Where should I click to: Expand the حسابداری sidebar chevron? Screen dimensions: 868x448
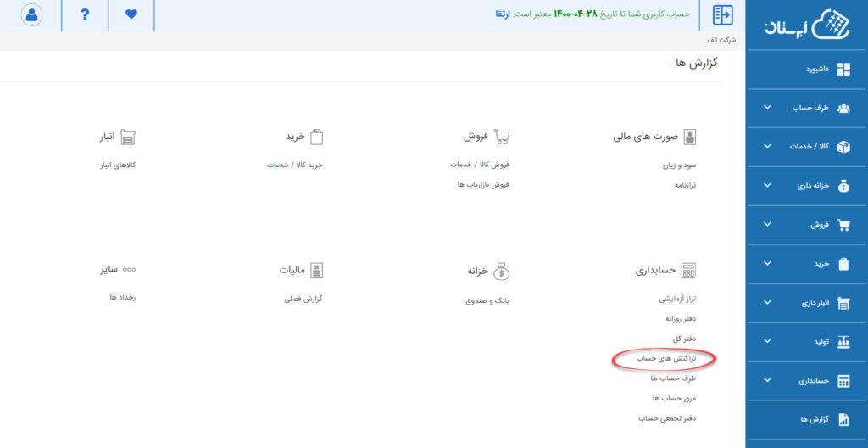767,380
